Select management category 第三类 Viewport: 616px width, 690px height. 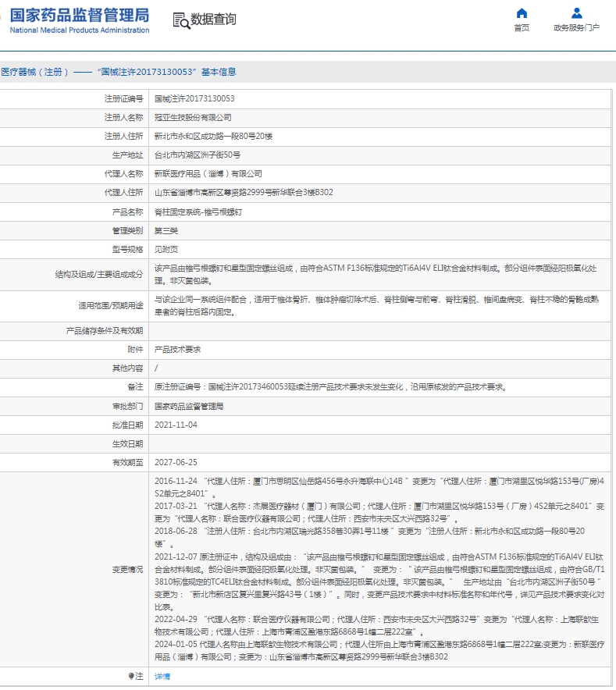[166, 230]
